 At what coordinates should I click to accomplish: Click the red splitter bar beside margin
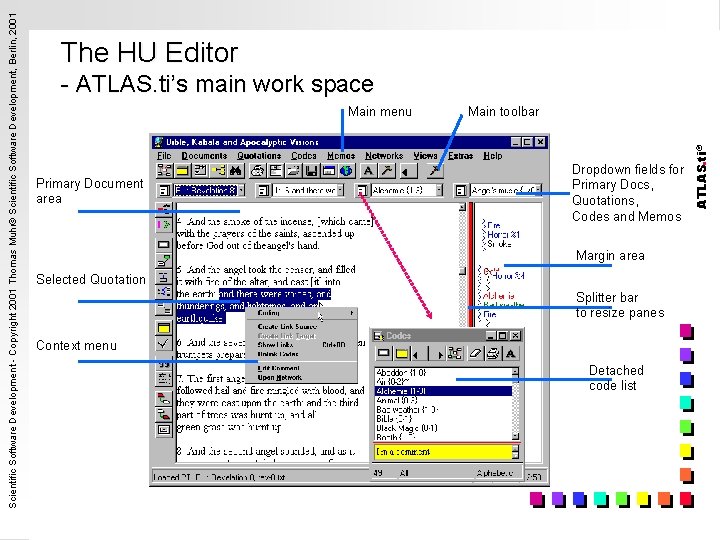(x=471, y=264)
